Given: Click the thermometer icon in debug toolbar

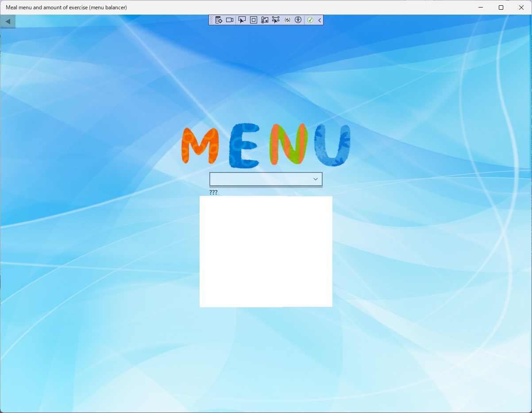Looking at the screenshot, I should click(x=265, y=20).
